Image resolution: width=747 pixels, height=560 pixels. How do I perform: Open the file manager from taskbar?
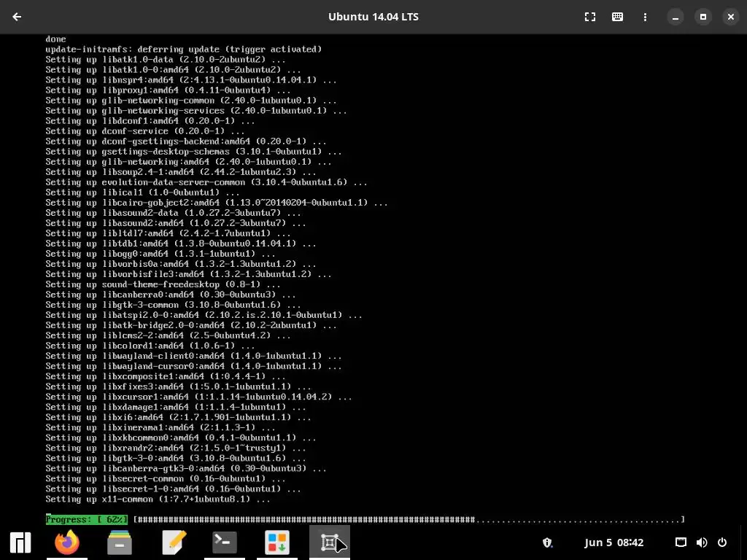point(119,542)
